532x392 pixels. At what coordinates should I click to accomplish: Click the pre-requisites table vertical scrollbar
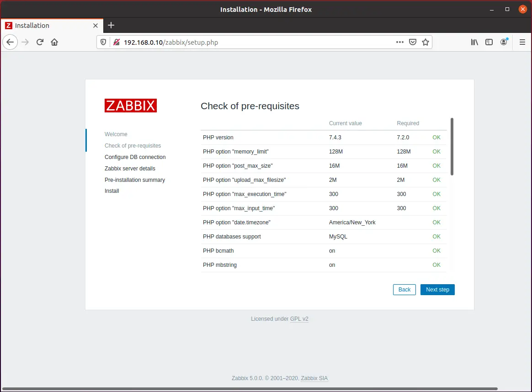(x=452, y=147)
